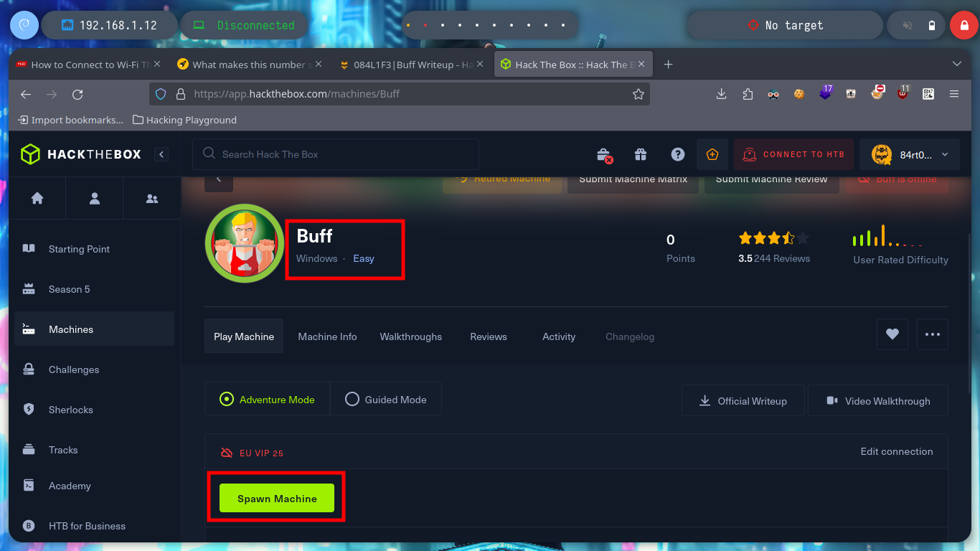Click the single user profile icon
Image resolution: width=980 pixels, height=551 pixels.
(95, 199)
